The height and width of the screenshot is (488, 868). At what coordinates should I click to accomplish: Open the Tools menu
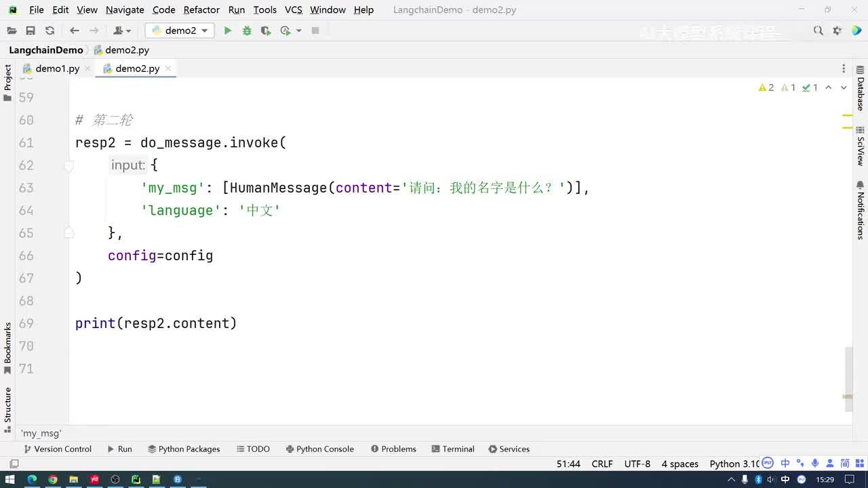pyautogui.click(x=264, y=9)
